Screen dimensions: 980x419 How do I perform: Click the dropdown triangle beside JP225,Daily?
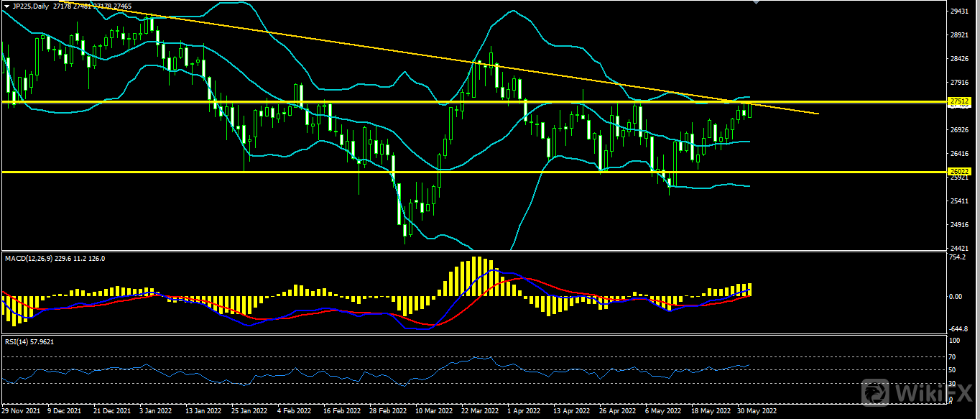point(6,6)
